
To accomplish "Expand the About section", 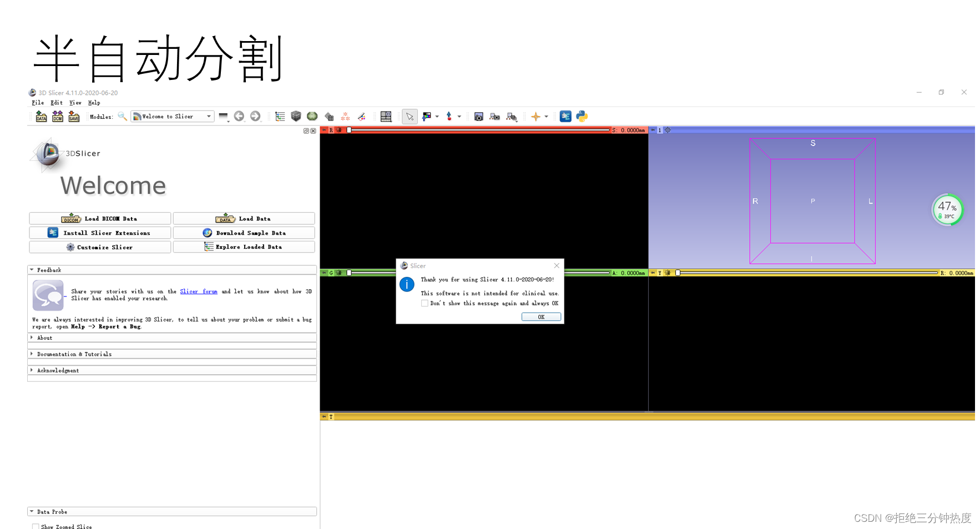I will [x=172, y=337].
